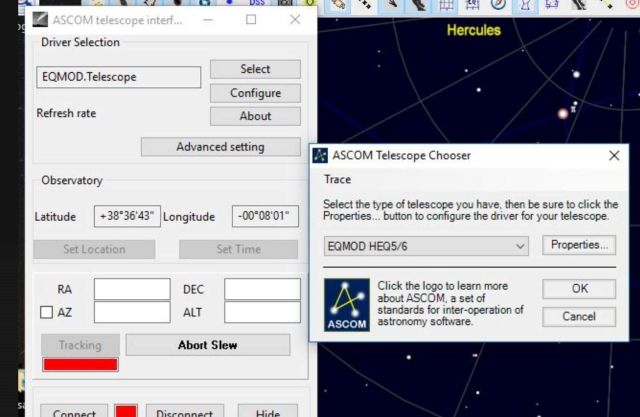Click the EQMOD.Telescope driver name field
640x417 pixels.
click(x=118, y=77)
